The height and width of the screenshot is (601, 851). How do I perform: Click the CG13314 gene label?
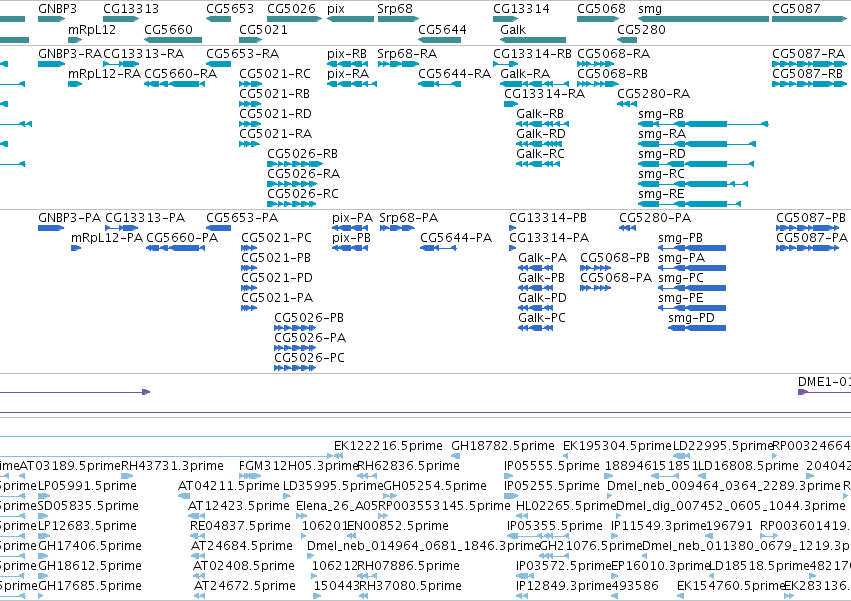[522, 9]
